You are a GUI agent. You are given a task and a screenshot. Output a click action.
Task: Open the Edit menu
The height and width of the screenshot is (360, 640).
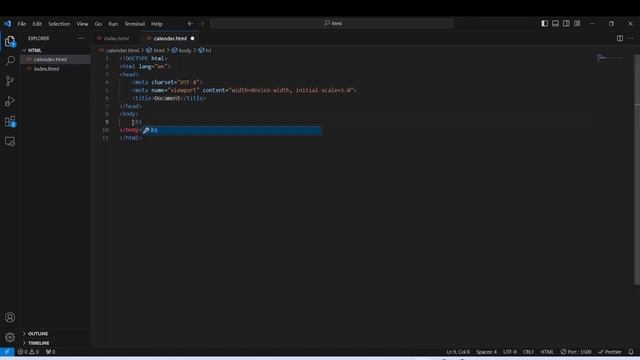pyautogui.click(x=37, y=24)
